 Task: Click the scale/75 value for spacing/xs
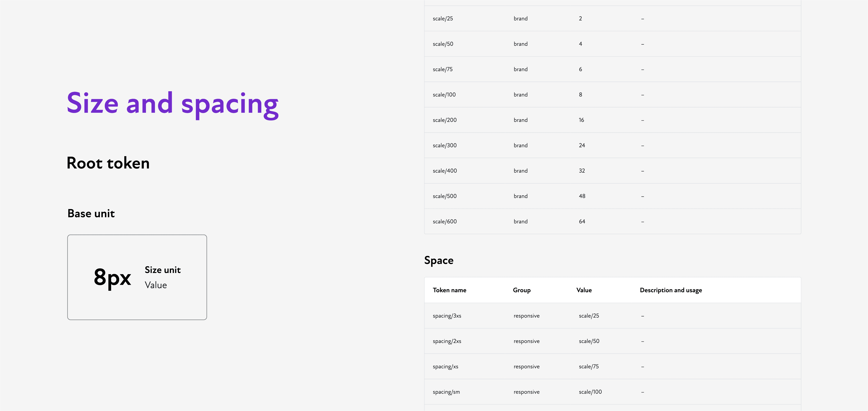coord(588,366)
